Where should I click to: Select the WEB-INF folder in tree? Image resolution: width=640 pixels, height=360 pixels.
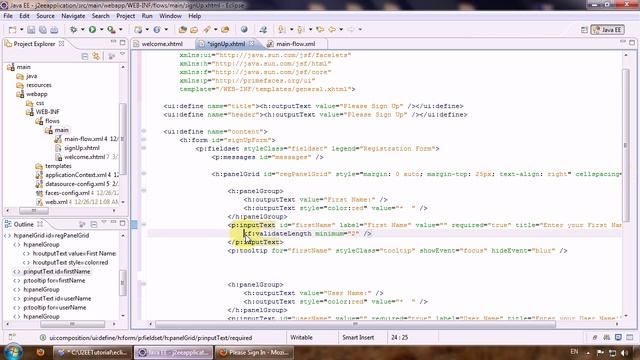pos(47,112)
